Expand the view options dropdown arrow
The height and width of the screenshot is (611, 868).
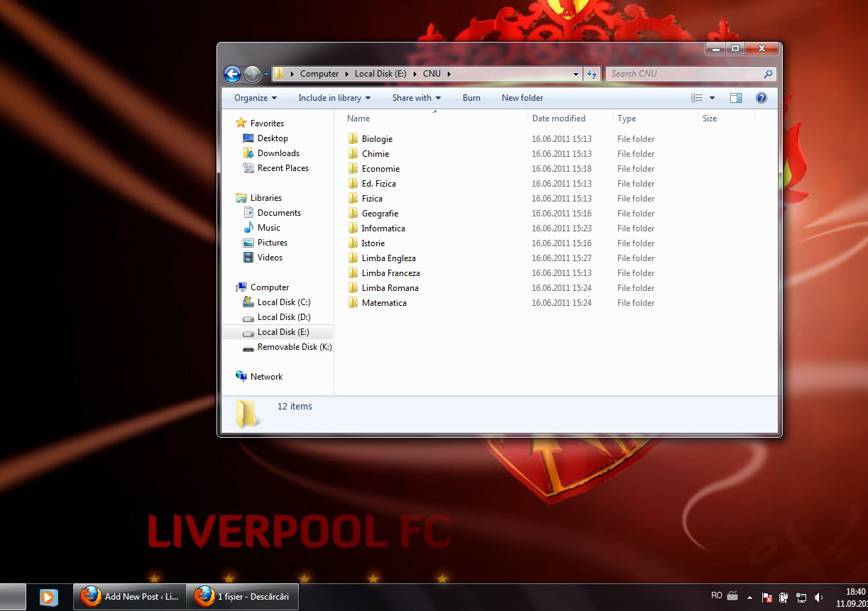click(712, 98)
